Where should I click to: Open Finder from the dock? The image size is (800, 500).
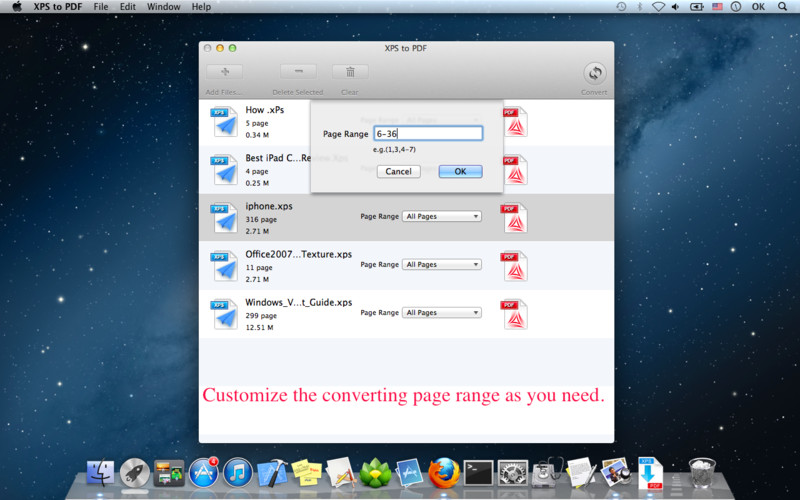[101, 472]
